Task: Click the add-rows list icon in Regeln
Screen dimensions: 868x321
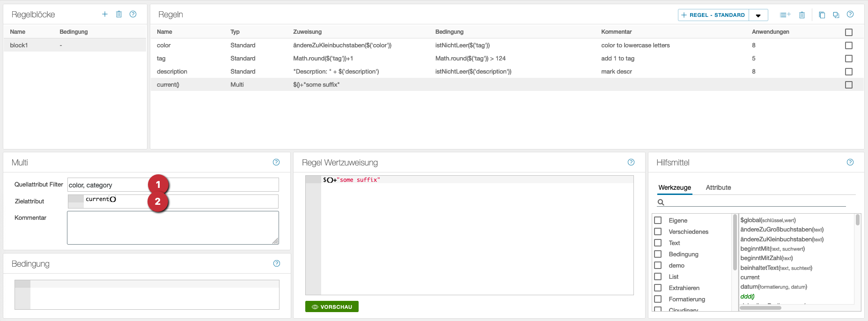Action: click(x=785, y=15)
